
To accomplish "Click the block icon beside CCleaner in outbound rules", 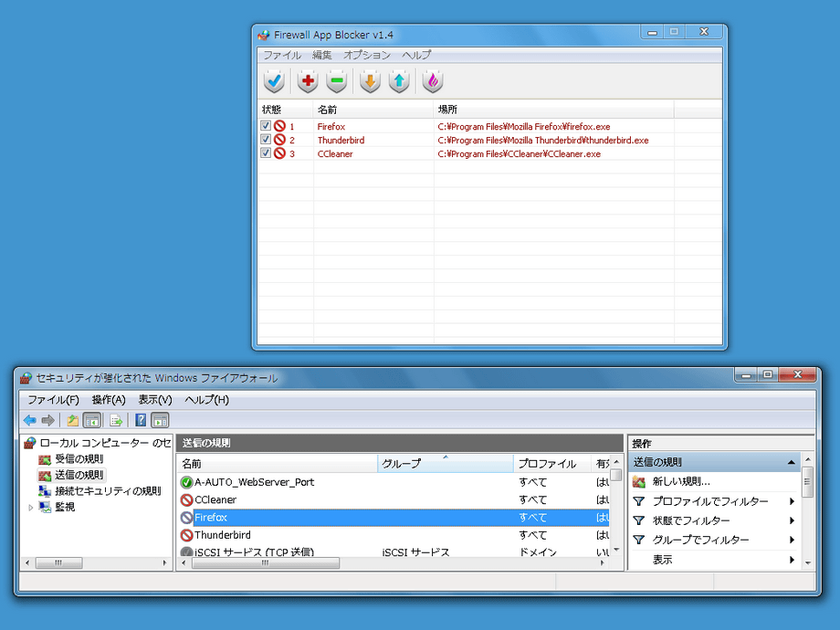I will click(x=186, y=499).
